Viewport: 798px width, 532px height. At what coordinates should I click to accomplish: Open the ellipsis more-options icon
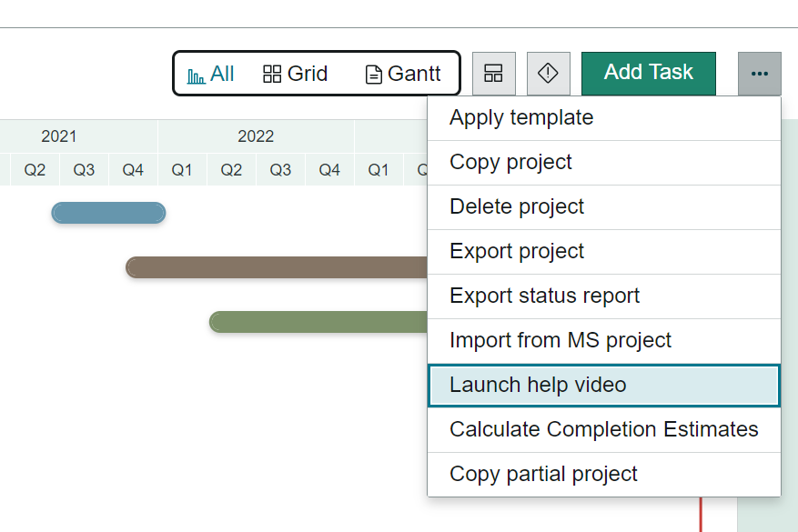pyautogui.click(x=758, y=74)
